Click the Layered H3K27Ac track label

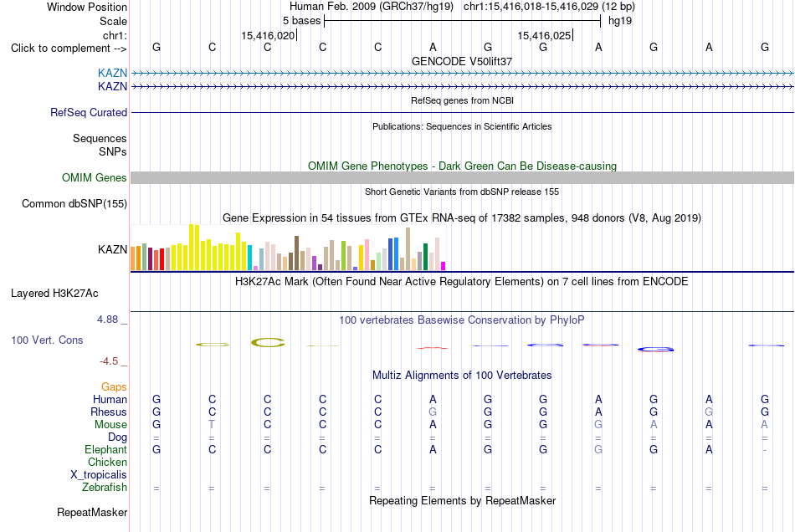[54, 294]
